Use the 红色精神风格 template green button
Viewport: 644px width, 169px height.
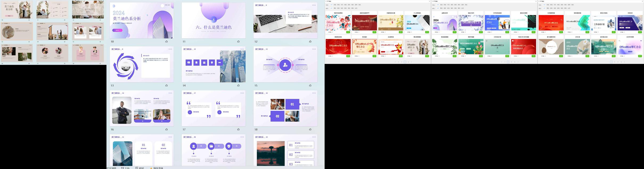click(x=561, y=32)
